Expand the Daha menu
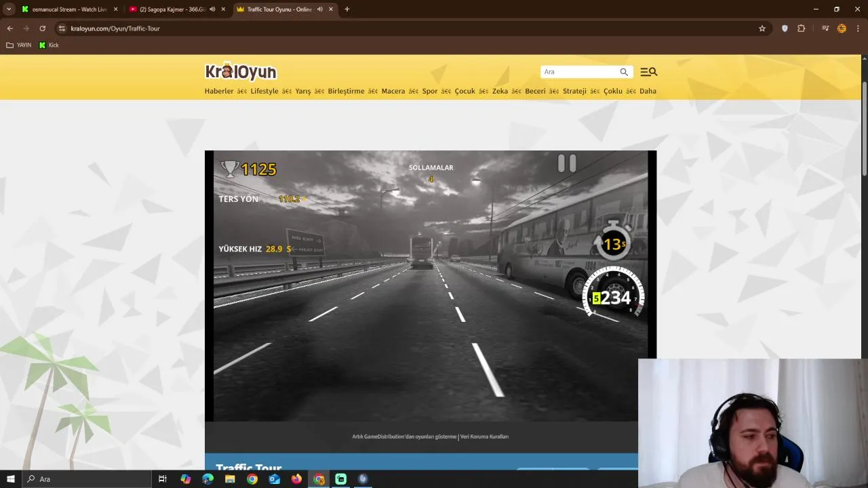The height and width of the screenshot is (488, 868). 648,91
